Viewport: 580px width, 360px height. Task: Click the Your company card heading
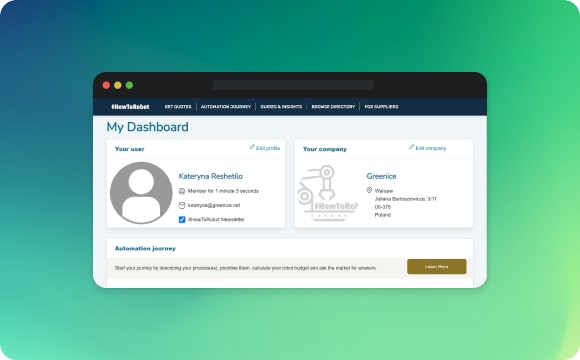coord(325,149)
